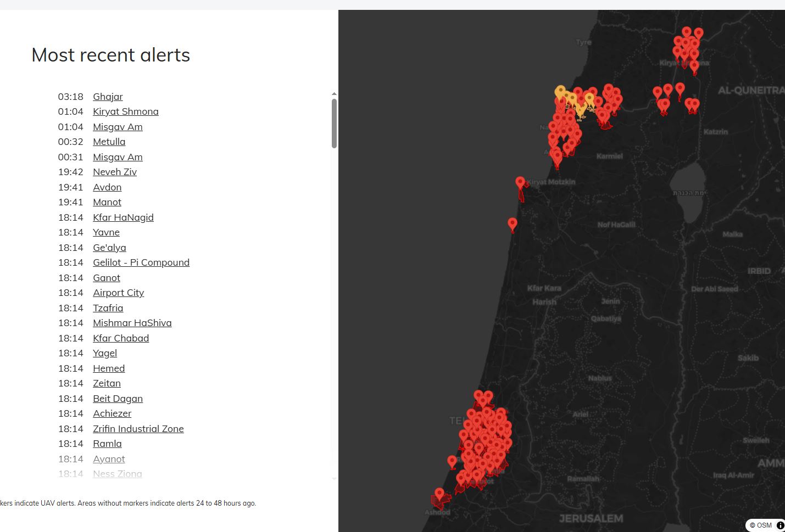Click the alerts list scroll-up arrow
Screen dimensions: 785x532
click(x=334, y=94)
